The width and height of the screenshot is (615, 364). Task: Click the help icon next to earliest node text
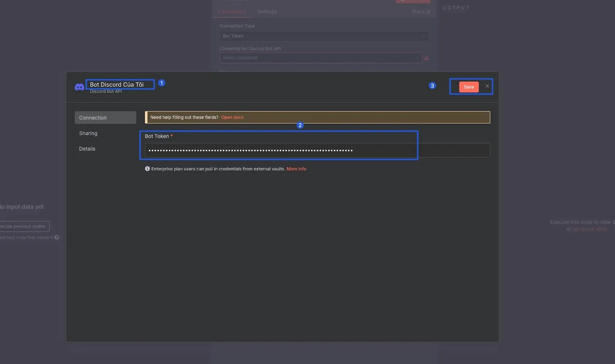[57, 237]
